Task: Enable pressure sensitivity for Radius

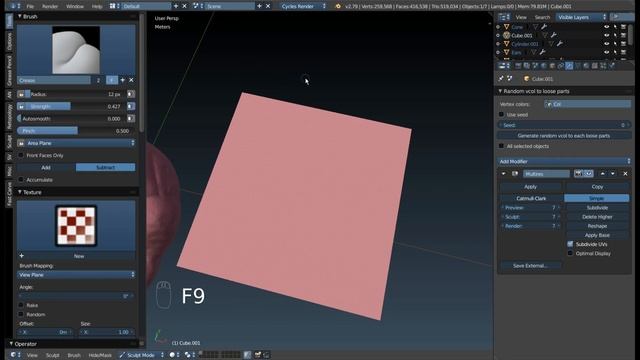Action: 131,94
